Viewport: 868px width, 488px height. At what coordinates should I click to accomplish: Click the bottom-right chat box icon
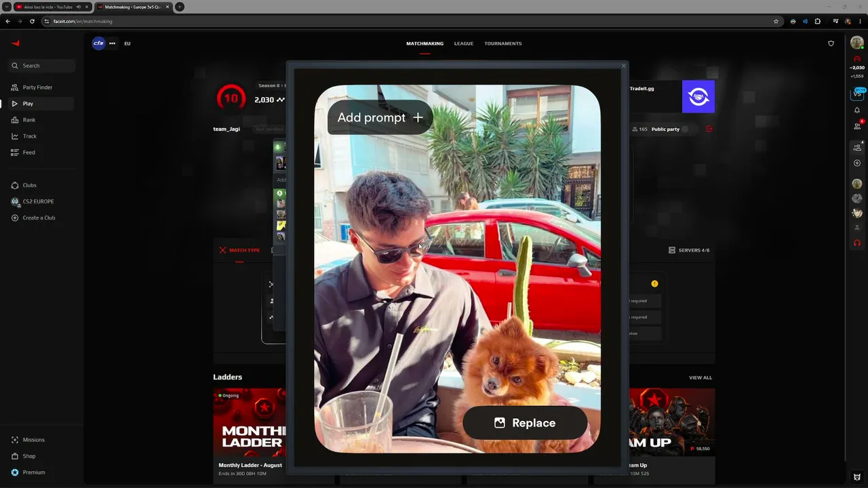pos(857,477)
